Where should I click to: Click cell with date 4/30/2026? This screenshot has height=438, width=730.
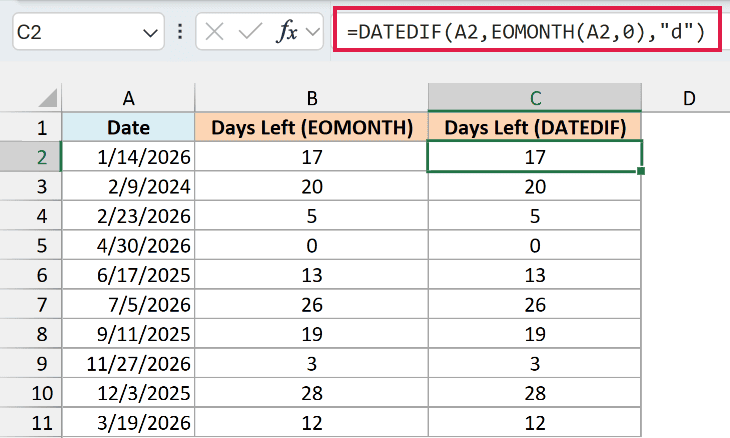(128, 245)
